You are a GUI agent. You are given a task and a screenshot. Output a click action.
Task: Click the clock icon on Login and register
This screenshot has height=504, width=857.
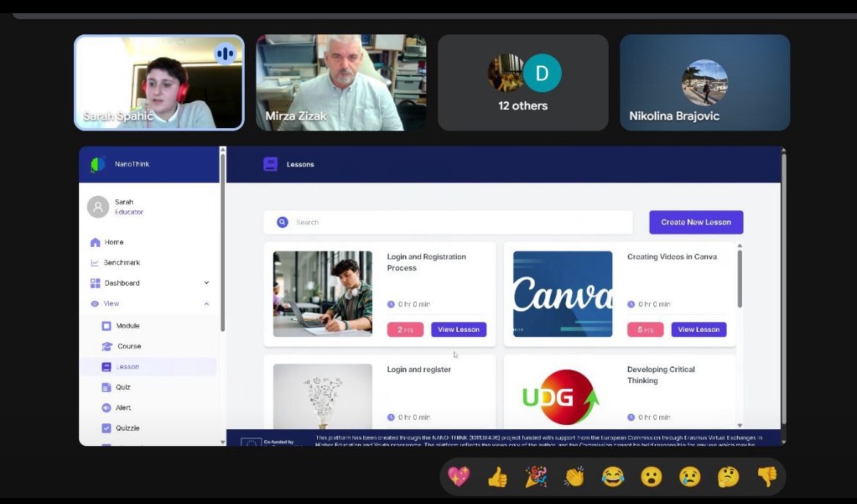[391, 417]
